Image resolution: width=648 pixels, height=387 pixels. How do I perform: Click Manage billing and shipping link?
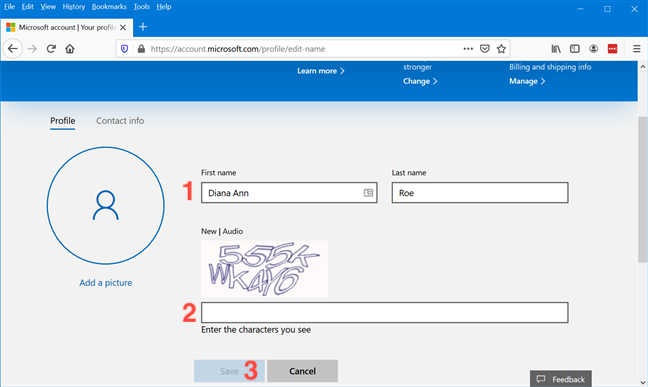527,81
